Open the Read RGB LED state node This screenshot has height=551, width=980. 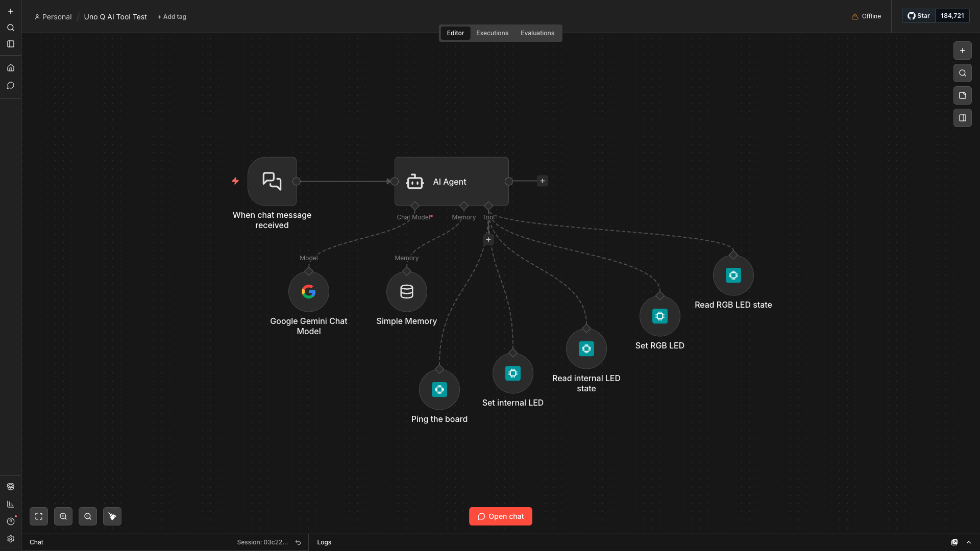coord(733,275)
